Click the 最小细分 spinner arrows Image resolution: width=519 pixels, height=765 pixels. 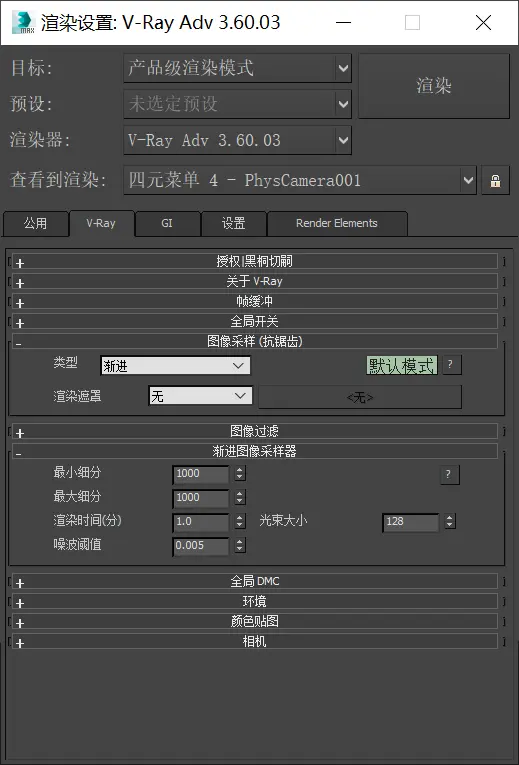click(x=240, y=474)
